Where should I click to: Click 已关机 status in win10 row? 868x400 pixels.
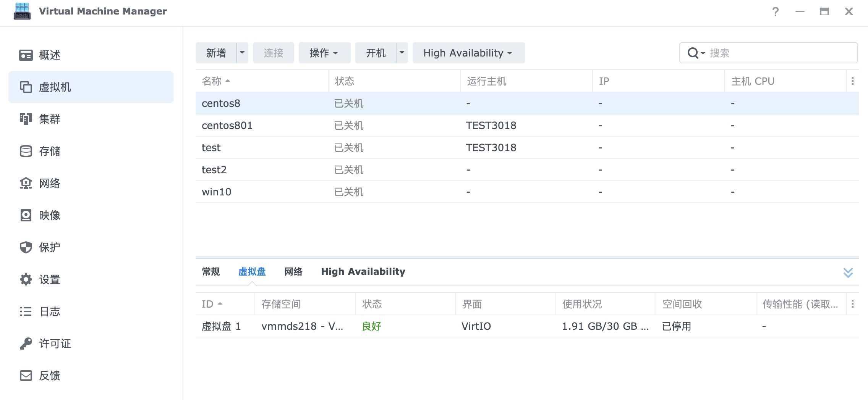pyautogui.click(x=349, y=192)
